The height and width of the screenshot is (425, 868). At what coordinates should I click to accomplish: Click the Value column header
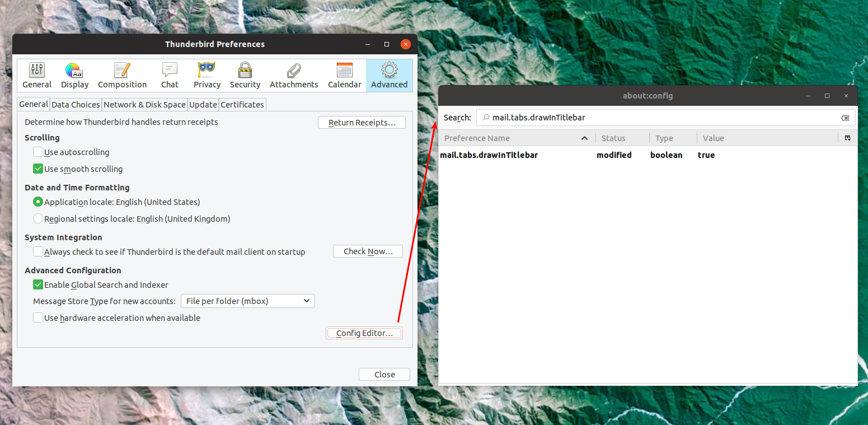pos(767,138)
